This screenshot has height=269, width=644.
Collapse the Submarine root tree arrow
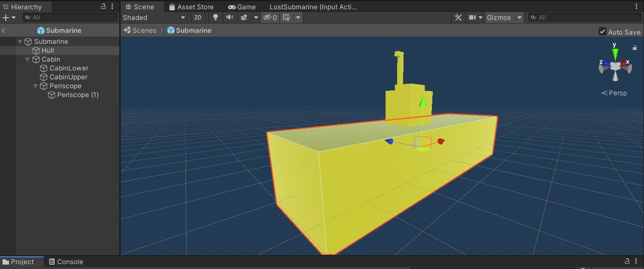coord(20,41)
